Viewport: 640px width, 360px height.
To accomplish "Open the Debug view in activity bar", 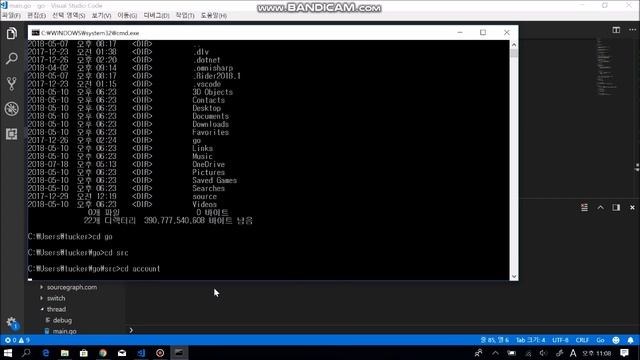I will [11, 109].
